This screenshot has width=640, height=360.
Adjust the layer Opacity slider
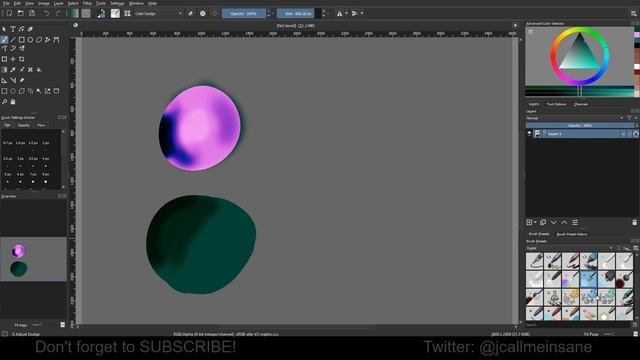(580, 125)
